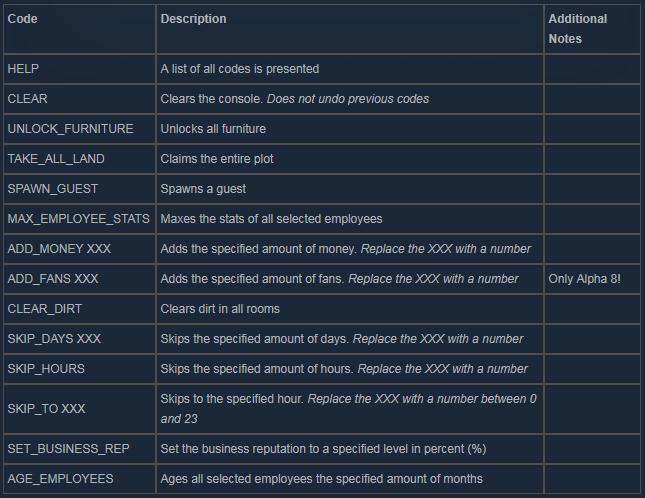Select the CLEAR code cell
This screenshot has height=498, width=645.
pos(27,99)
